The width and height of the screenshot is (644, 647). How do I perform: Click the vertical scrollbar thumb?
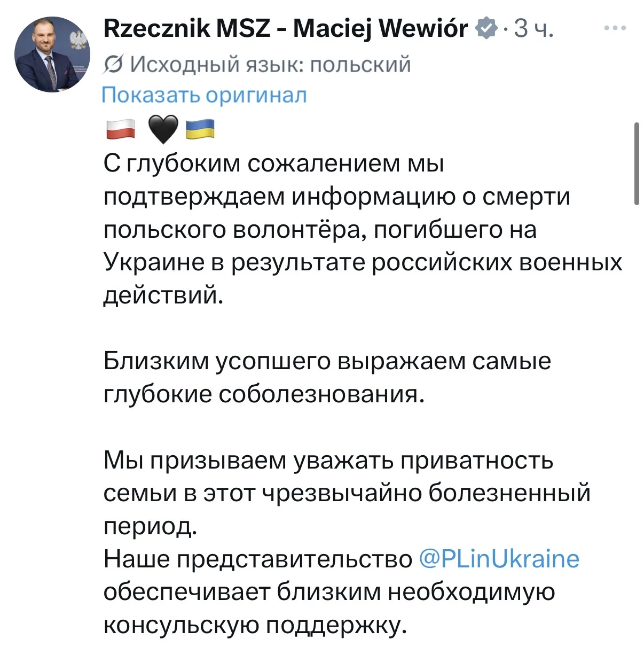(637, 163)
